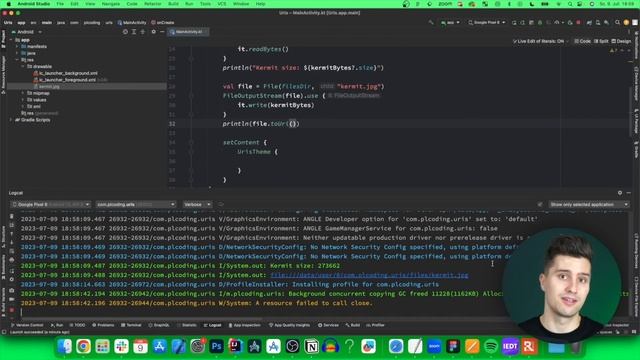Collapse the drawable folder in tree
The width and height of the screenshot is (640, 360).
23,66
